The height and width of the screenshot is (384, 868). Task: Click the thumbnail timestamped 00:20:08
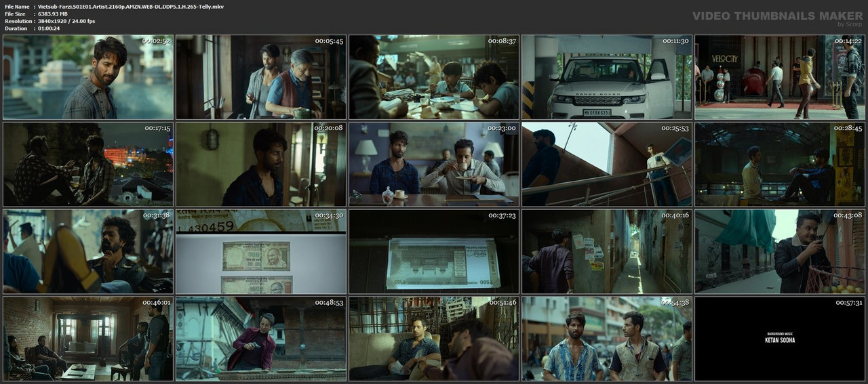tap(261, 165)
